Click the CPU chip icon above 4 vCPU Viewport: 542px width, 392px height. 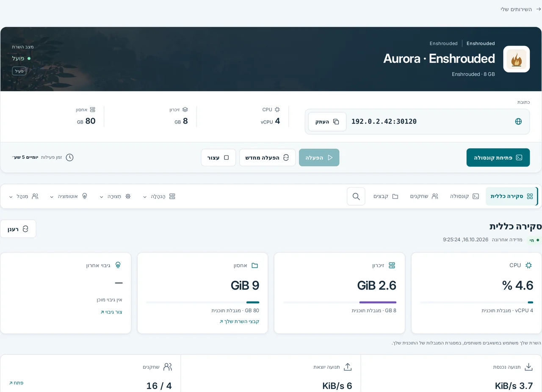pyautogui.click(x=277, y=110)
